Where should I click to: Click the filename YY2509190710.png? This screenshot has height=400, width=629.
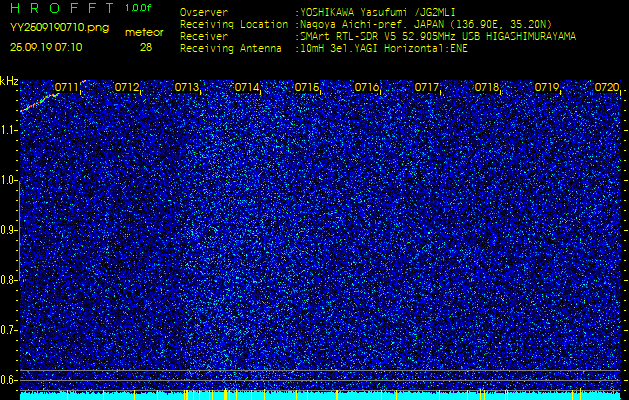point(59,28)
